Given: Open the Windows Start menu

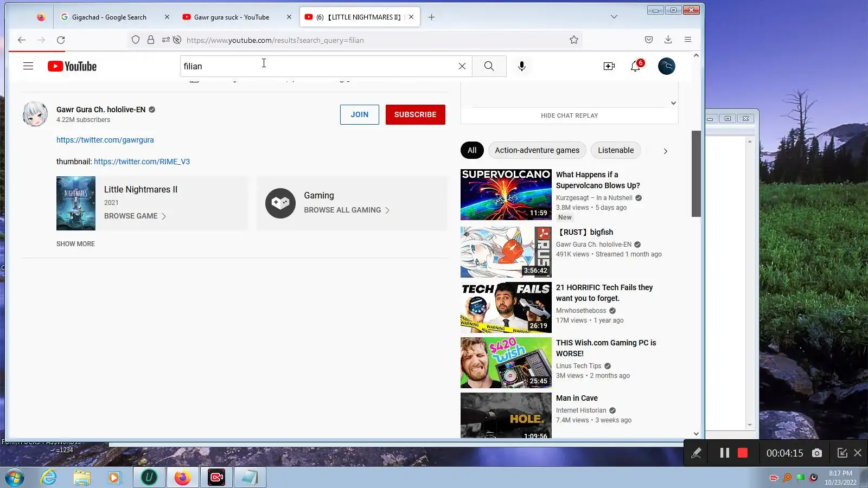Looking at the screenshot, I should click(x=15, y=478).
